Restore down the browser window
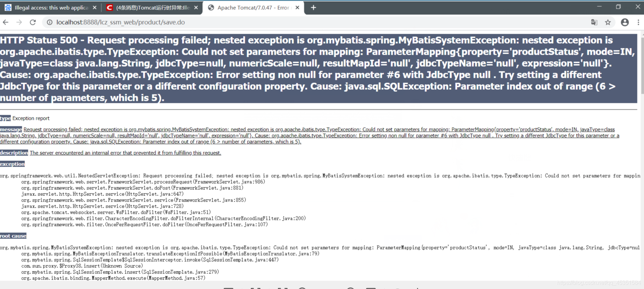 tap(618, 7)
